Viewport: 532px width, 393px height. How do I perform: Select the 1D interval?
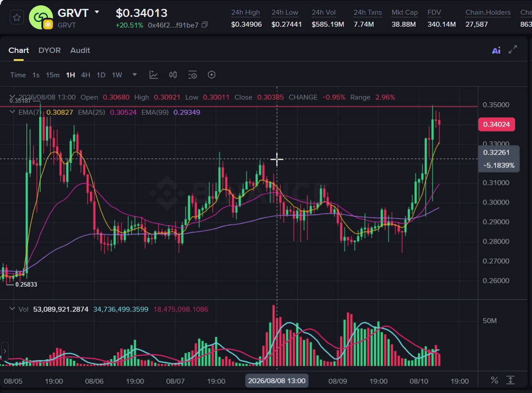(x=101, y=75)
